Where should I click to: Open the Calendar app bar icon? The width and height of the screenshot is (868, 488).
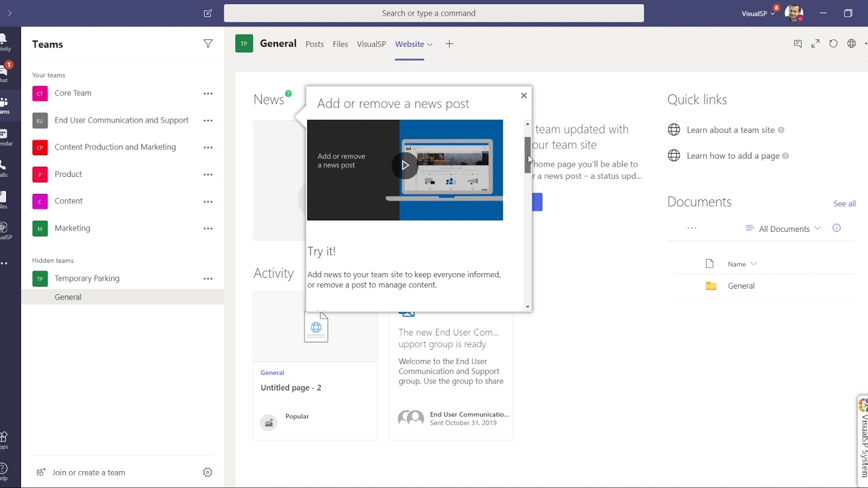[4, 137]
